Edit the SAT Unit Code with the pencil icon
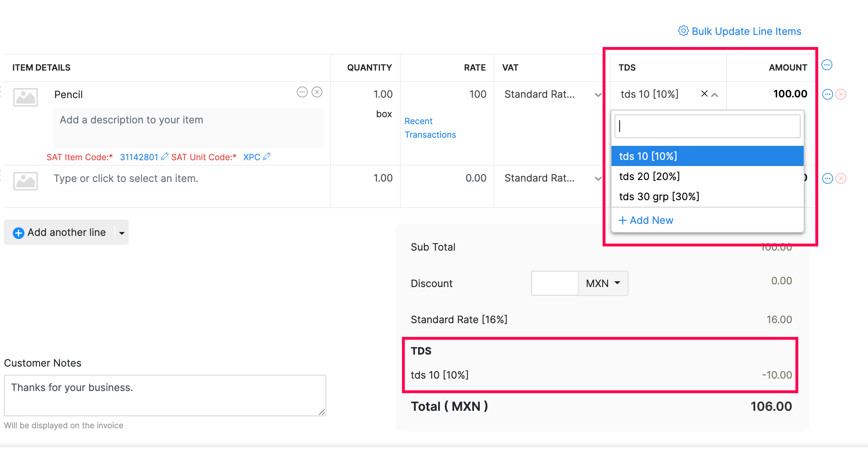The width and height of the screenshot is (868, 450). [x=267, y=156]
